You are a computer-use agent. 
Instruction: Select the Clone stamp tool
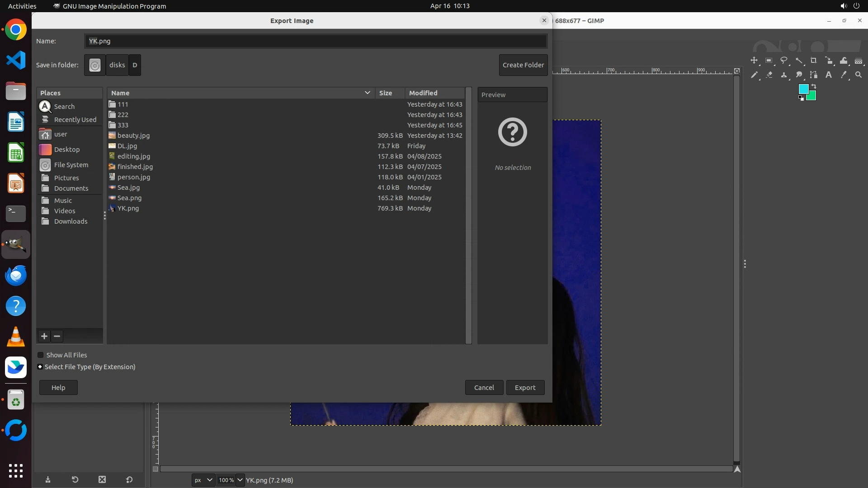coord(784,75)
